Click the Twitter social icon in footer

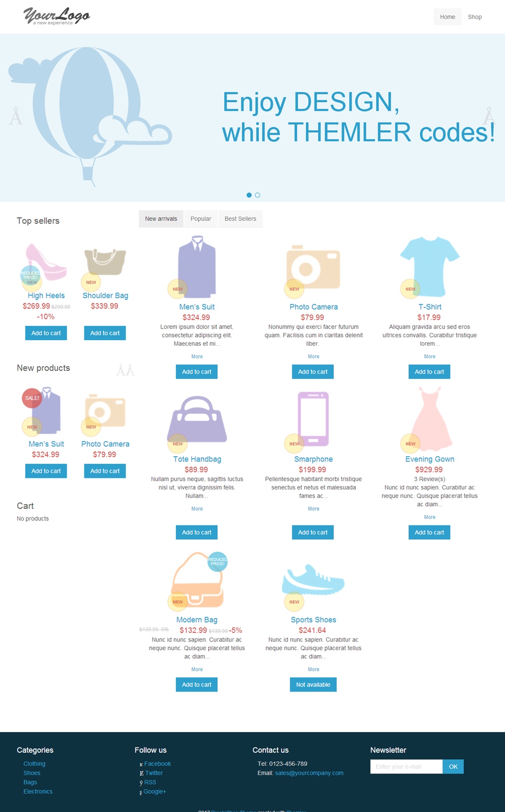point(141,773)
